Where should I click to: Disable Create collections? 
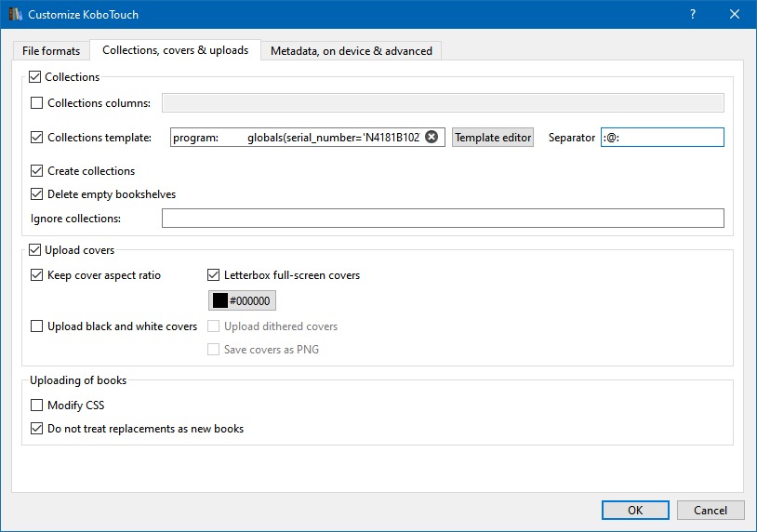pos(37,171)
